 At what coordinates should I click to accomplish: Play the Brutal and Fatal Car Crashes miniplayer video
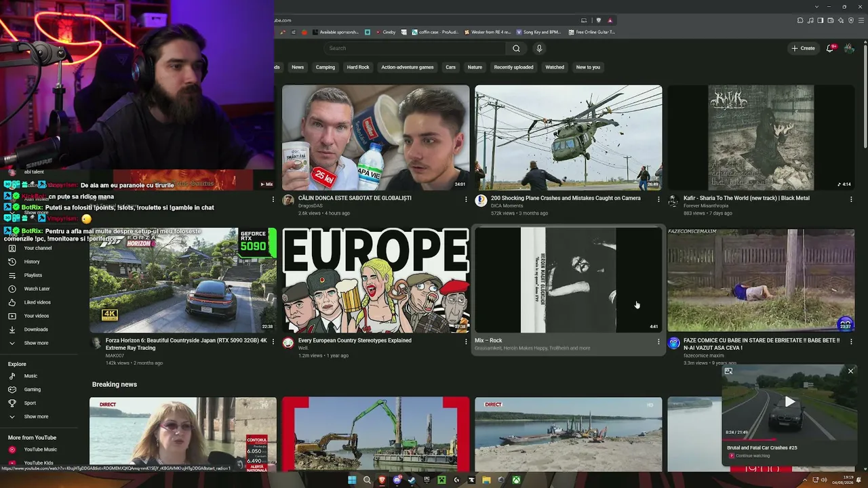[789, 402]
